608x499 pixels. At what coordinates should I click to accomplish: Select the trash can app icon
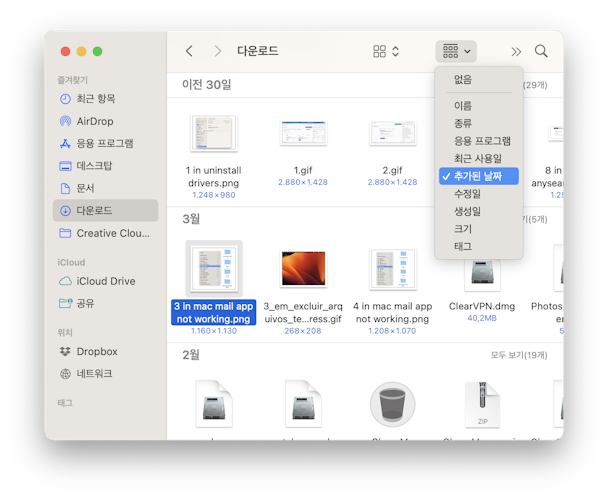click(x=392, y=404)
